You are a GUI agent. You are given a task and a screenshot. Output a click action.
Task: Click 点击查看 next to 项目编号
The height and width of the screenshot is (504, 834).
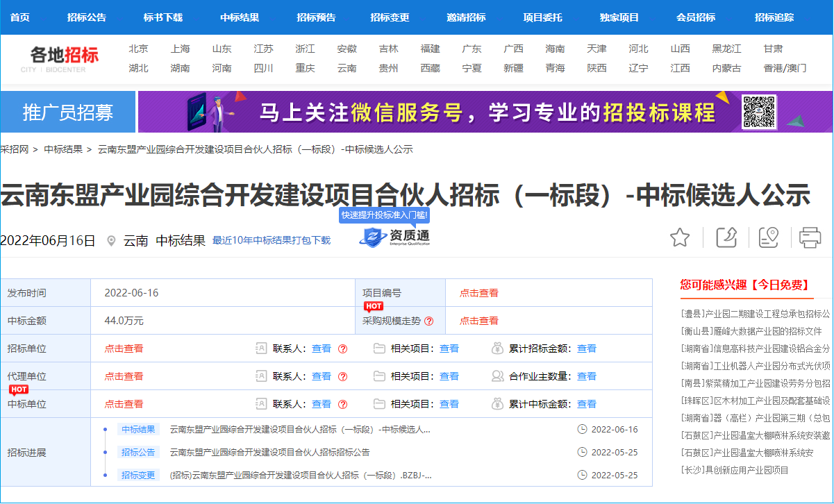coord(478,293)
